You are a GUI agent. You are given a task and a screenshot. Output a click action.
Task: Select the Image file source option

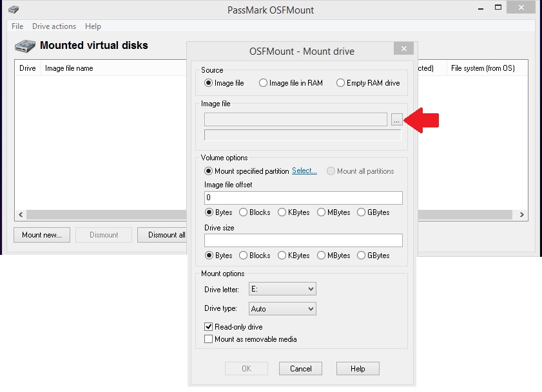224,83
